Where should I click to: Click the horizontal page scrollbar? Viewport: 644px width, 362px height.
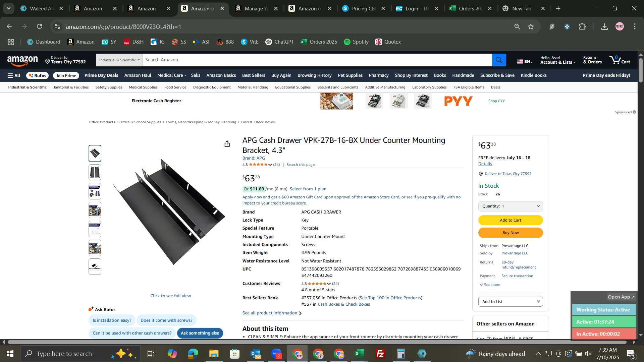tap(317, 342)
